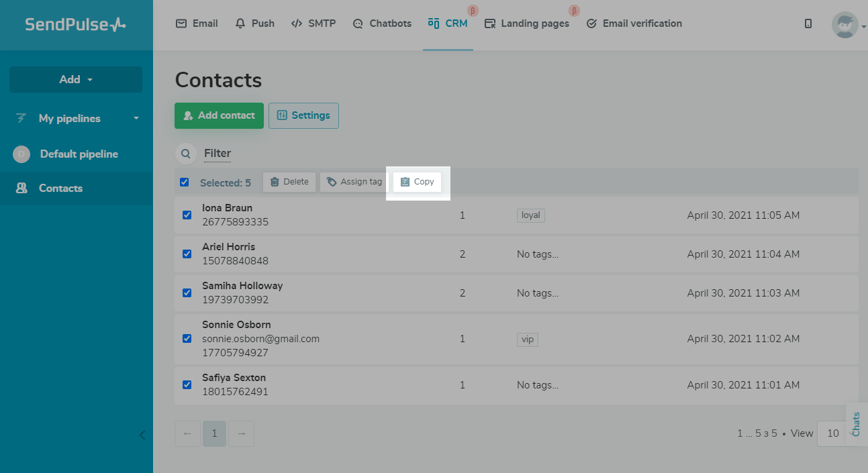Viewport: 868px width, 473px height.
Task: Click the Email envelope icon
Action: 181,23
